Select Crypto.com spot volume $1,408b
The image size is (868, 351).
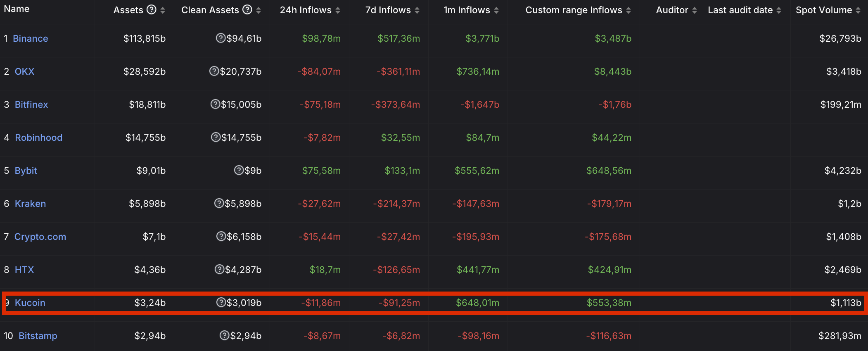[x=844, y=237]
